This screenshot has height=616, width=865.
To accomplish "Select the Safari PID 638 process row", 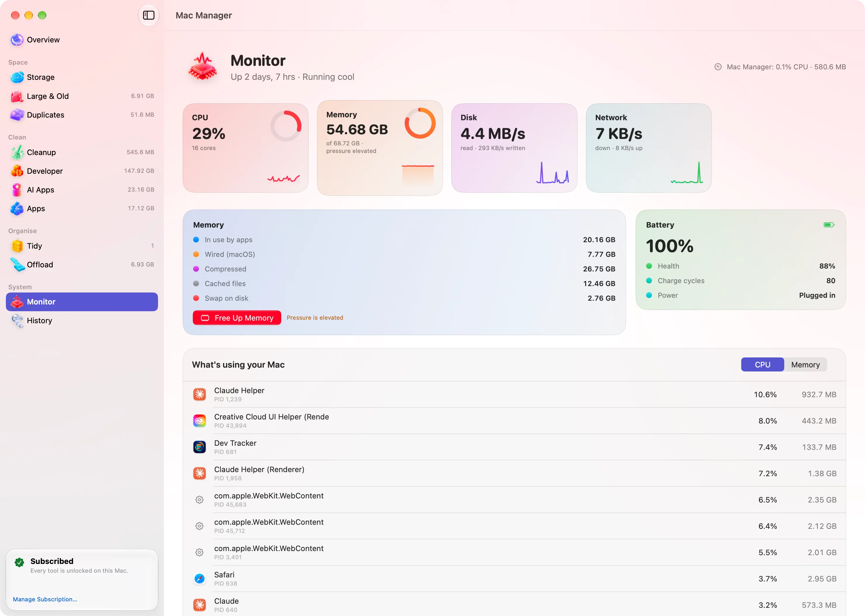I will [x=514, y=579].
